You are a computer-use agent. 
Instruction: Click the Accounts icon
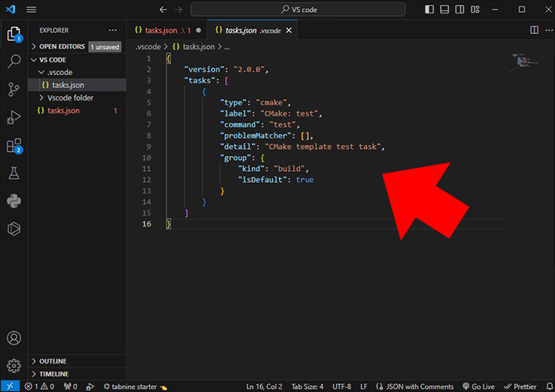coord(13,339)
